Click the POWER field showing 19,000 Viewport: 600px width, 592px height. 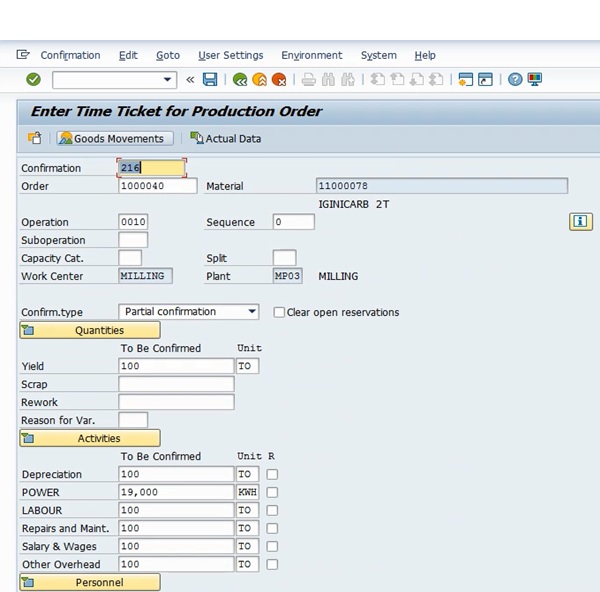(x=176, y=492)
